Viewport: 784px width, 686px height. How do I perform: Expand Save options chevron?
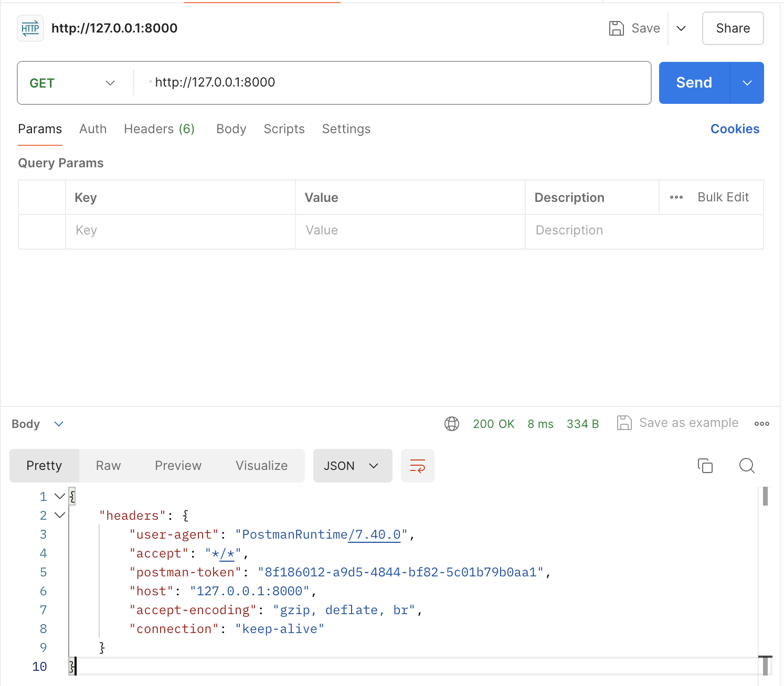click(681, 28)
